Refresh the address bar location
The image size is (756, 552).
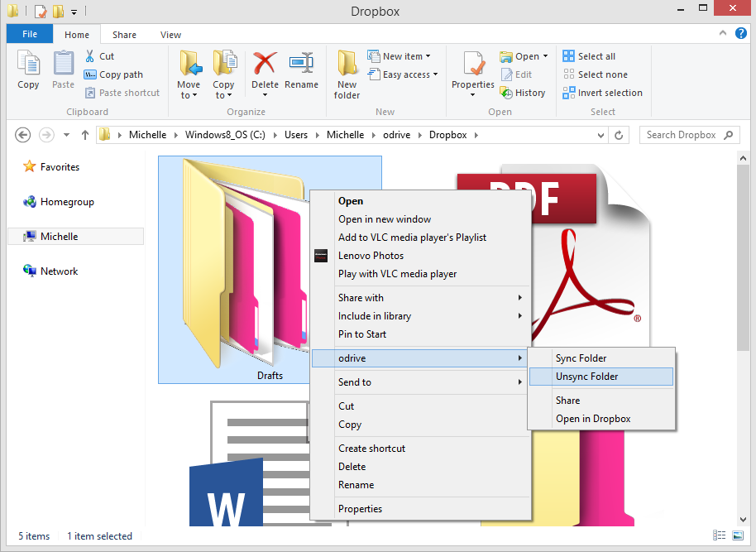(x=619, y=135)
